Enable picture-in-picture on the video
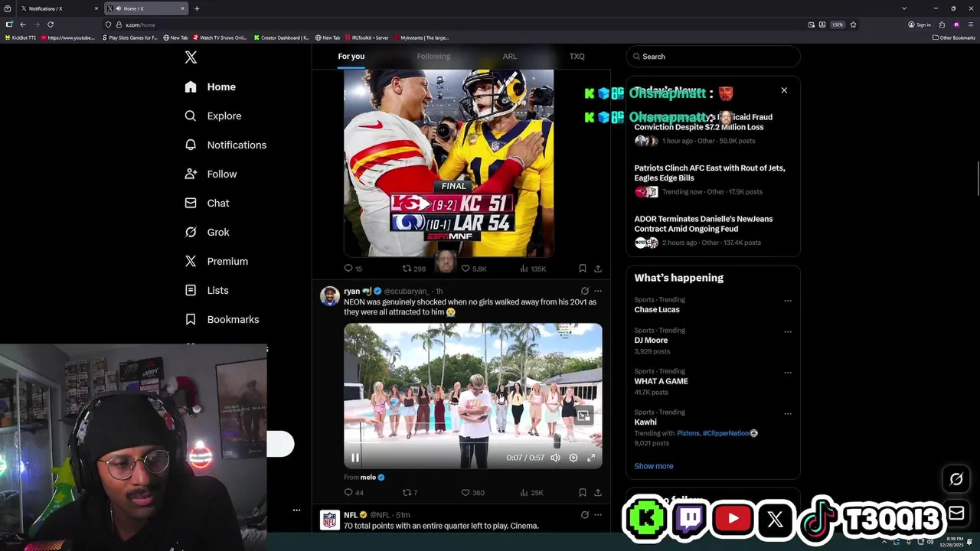Image resolution: width=980 pixels, height=551 pixels. pos(583,416)
